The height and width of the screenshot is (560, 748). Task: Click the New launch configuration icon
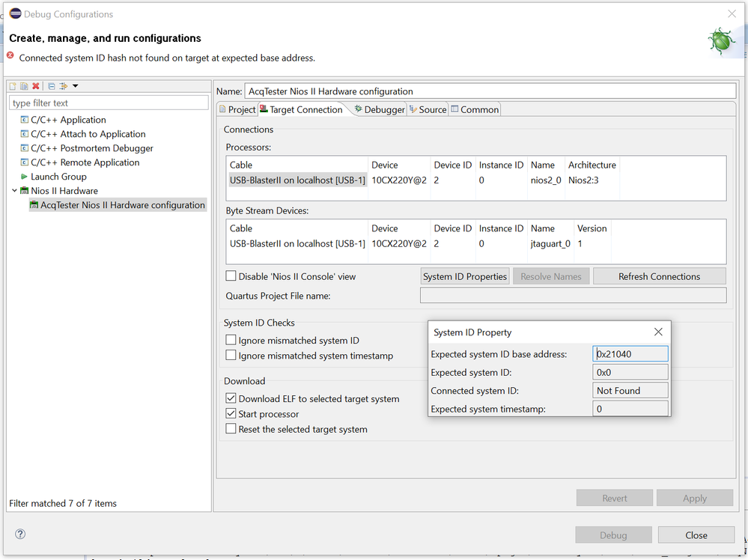13,86
